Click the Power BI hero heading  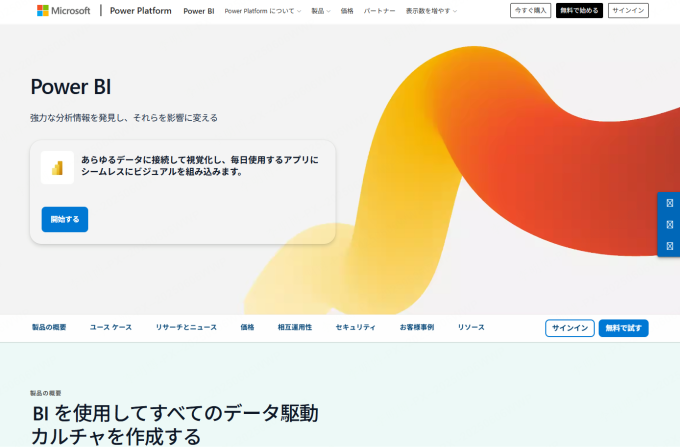pos(71,87)
